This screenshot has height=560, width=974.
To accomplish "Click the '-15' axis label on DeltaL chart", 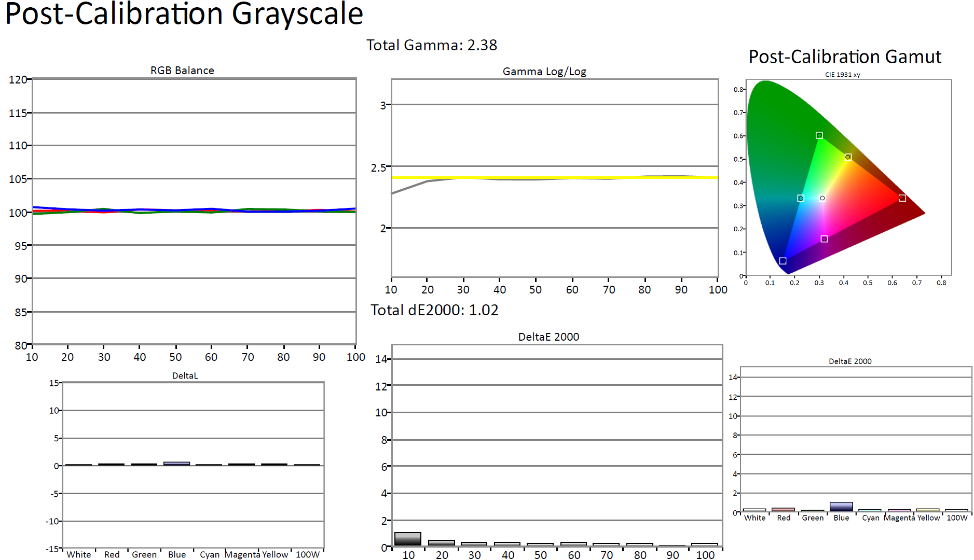I will [52, 549].
